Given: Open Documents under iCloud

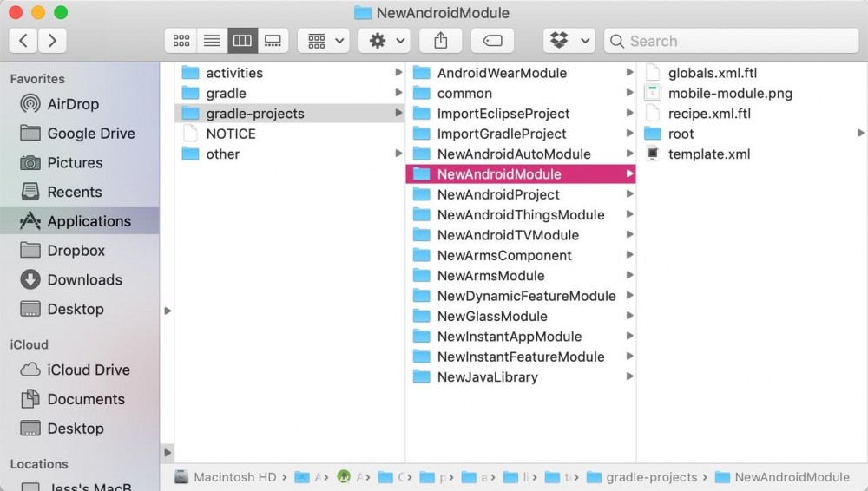Looking at the screenshot, I should tap(80, 399).
